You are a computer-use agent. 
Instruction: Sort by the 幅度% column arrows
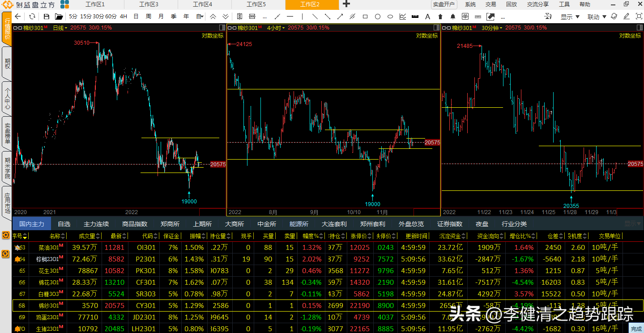pyautogui.click(x=322, y=236)
